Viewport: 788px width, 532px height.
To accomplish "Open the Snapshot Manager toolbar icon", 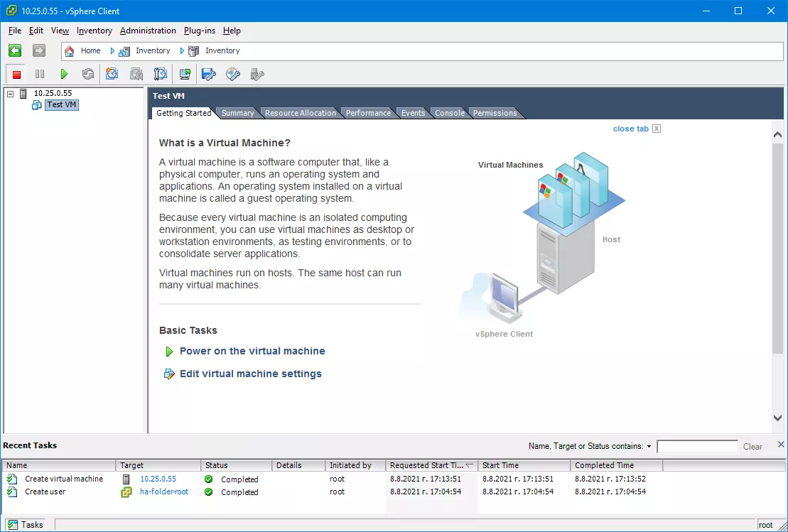I will pyautogui.click(x=161, y=75).
